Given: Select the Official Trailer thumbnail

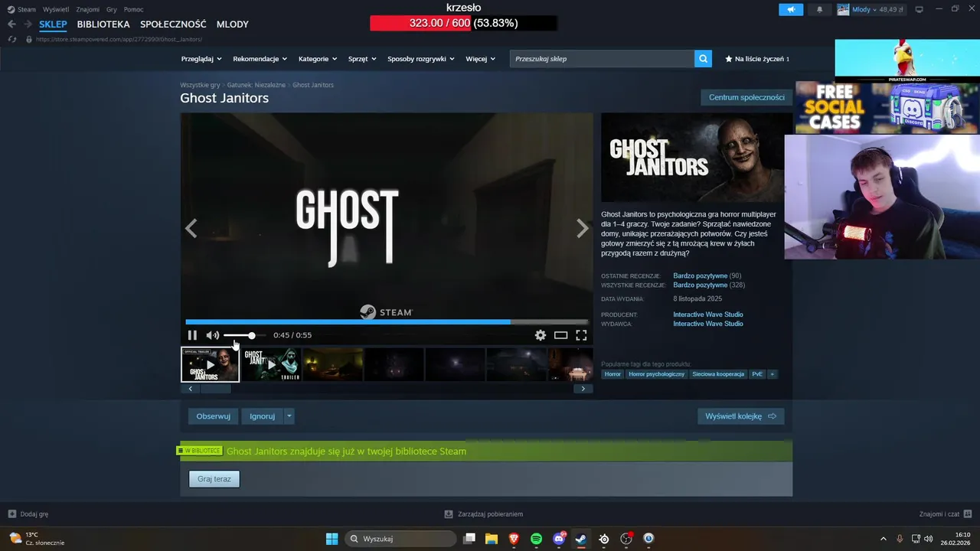Looking at the screenshot, I should tap(210, 364).
